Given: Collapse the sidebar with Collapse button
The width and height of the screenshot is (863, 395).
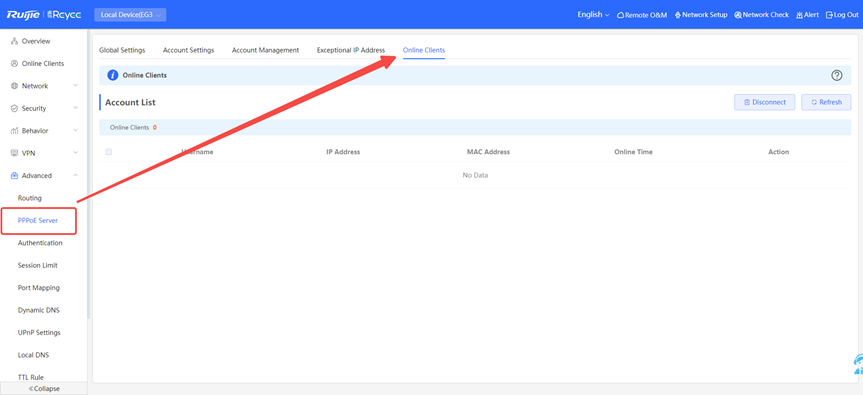Looking at the screenshot, I should point(43,388).
